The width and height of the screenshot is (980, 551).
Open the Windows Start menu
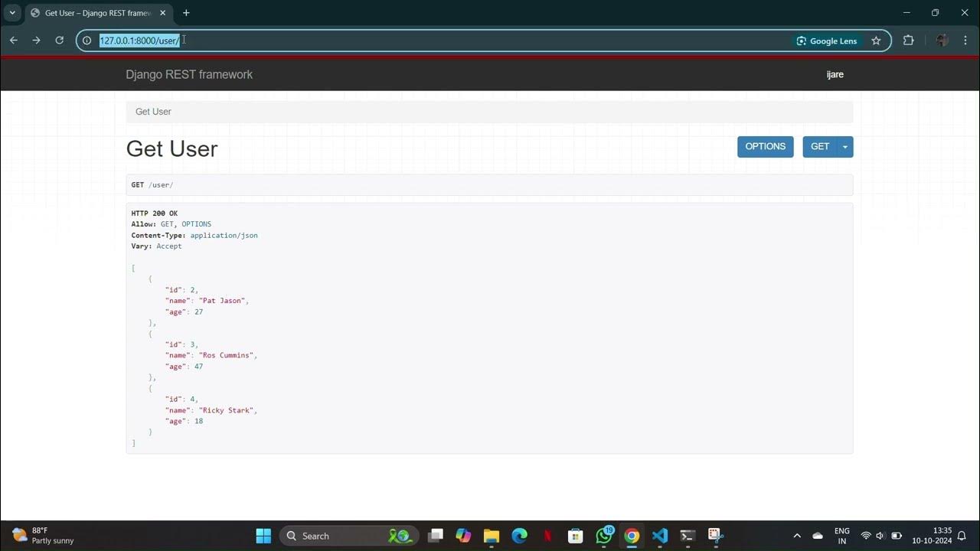coord(263,536)
